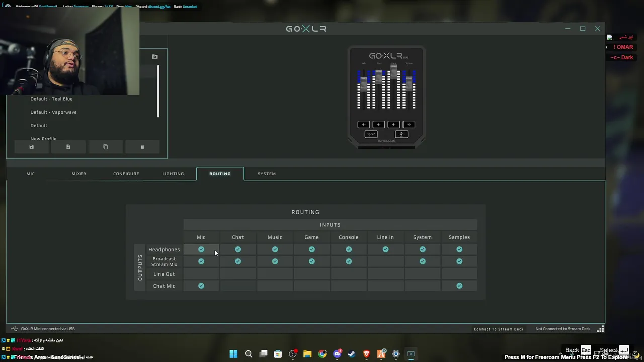The height and width of the screenshot is (362, 644).
Task: Open the GoXLR app taskbar icon
Action: click(x=411, y=354)
